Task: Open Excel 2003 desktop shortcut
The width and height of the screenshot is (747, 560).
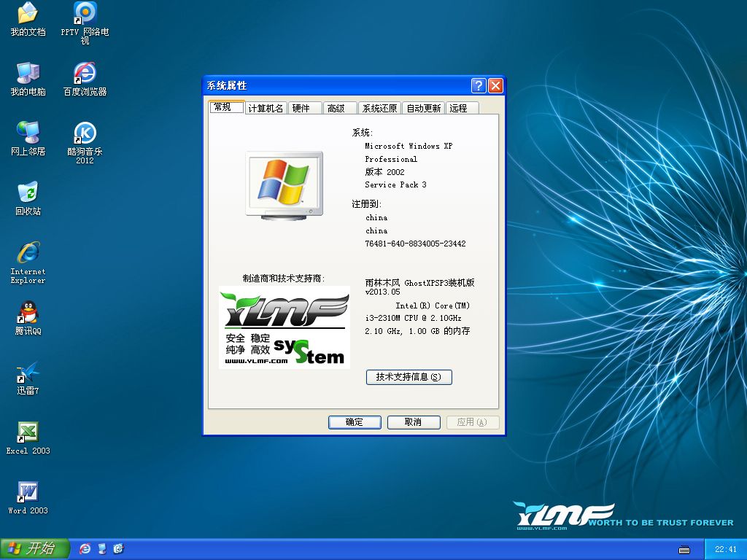Action: tap(28, 438)
